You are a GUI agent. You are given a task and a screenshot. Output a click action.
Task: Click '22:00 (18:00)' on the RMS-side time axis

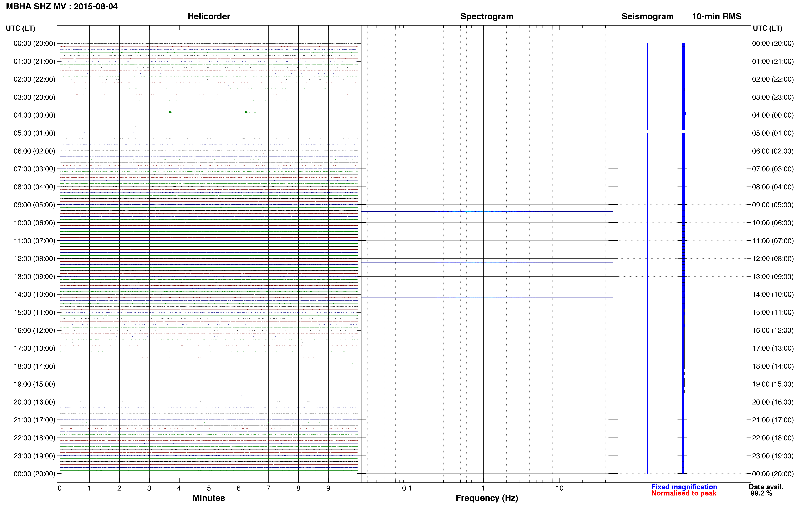(773, 438)
